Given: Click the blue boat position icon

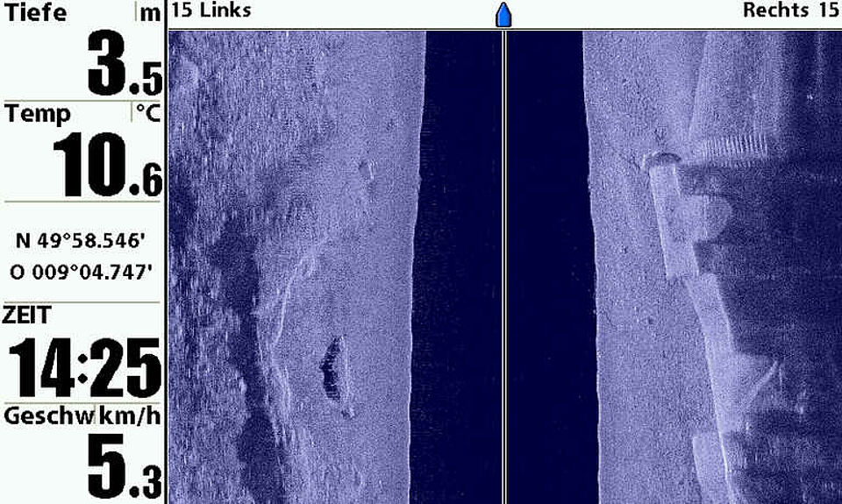Looking at the screenshot, I should click(503, 15).
